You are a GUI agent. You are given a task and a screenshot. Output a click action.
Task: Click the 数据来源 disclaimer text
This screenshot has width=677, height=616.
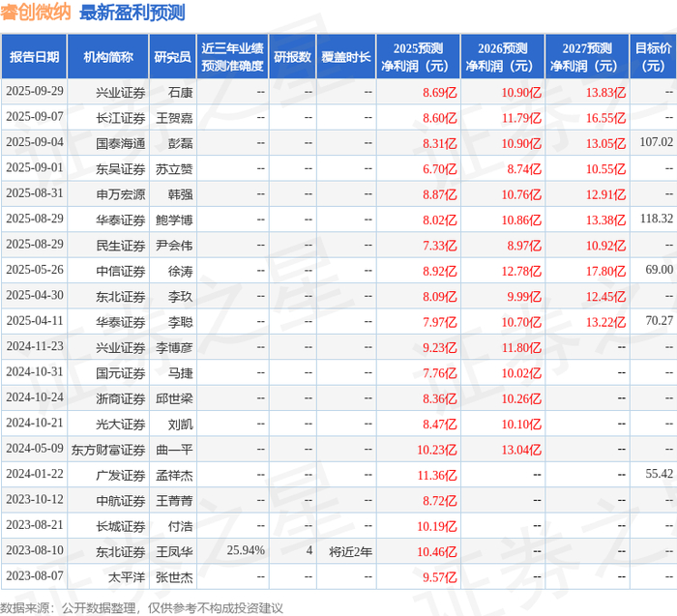click(x=141, y=608)
